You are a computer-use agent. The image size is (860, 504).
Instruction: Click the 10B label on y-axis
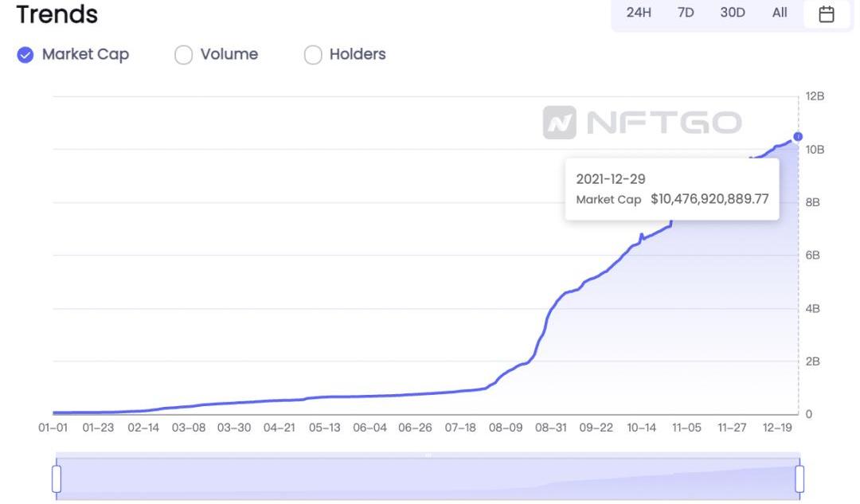815,150
